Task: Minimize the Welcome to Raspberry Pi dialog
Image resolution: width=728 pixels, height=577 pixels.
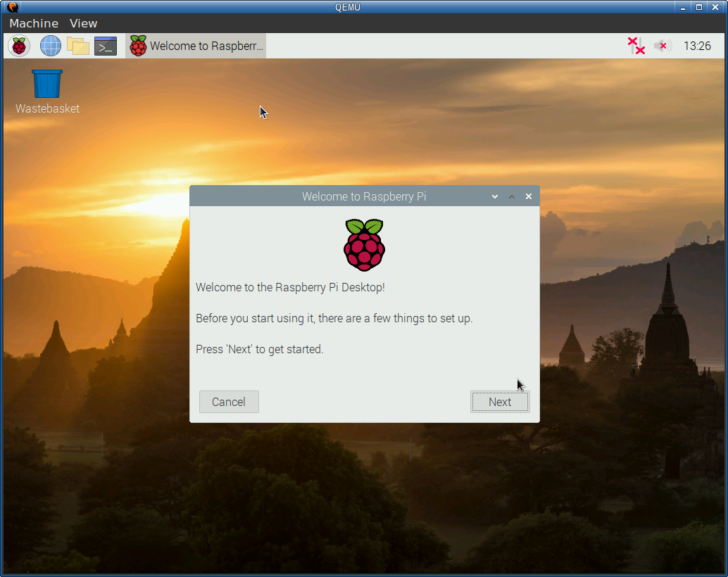Action: coord(495,196)
